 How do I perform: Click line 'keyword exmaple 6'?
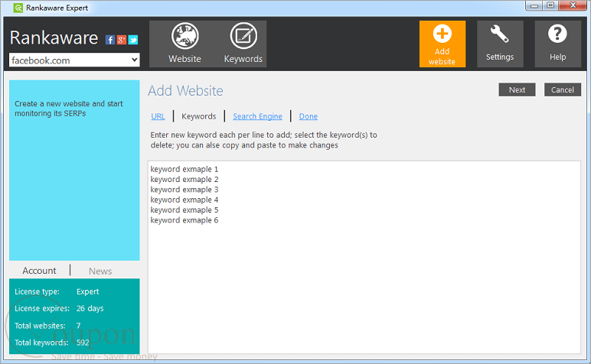click(184, 220)
